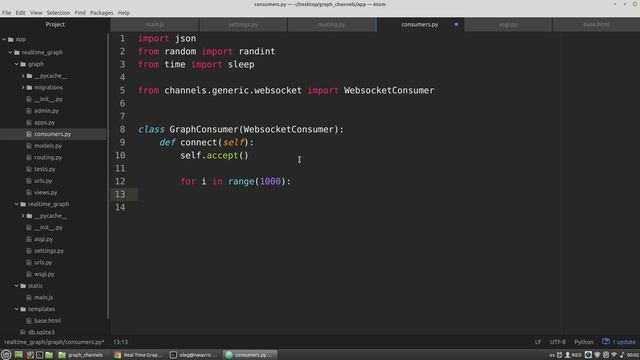Open the Help menu
Viewport: 640px width, 360px height.
(124, 13)
